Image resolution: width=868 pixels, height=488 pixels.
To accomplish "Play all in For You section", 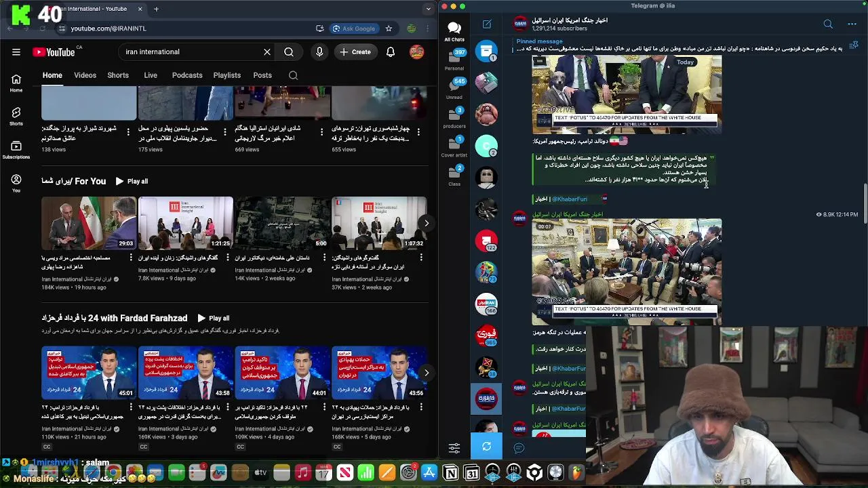I will [x=132, y=181].
